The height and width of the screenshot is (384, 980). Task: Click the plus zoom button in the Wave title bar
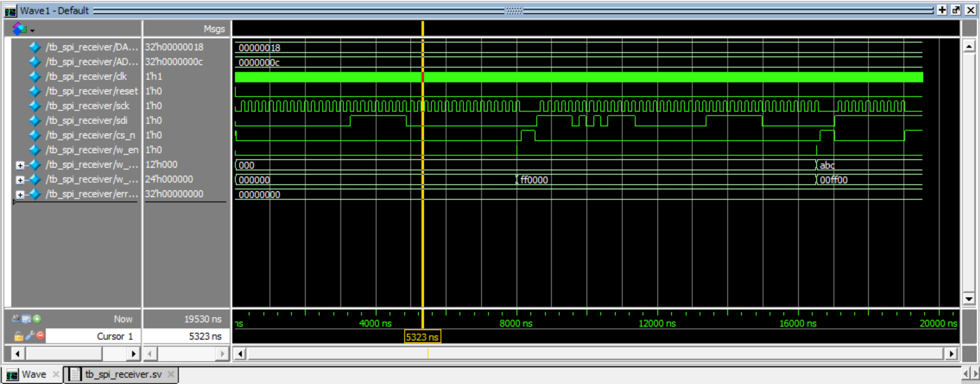pos(942,10)
